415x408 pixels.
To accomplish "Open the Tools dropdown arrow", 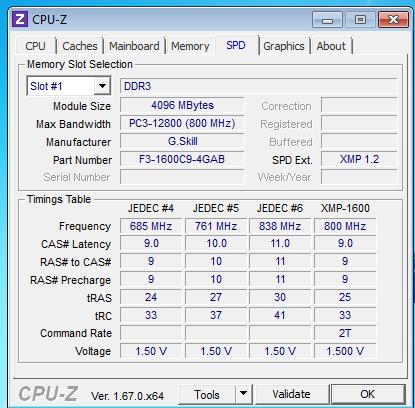I will [244, 394].
